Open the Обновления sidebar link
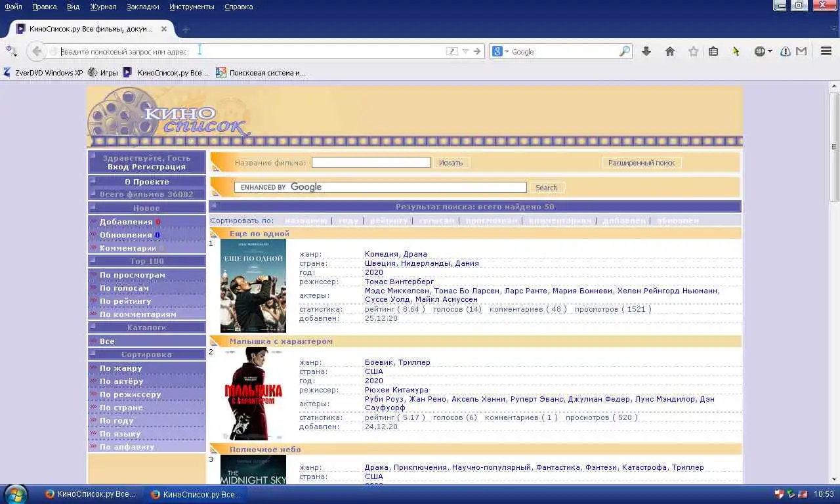The width and height of the screenshot is (840, 504). [x=126, y=235]
